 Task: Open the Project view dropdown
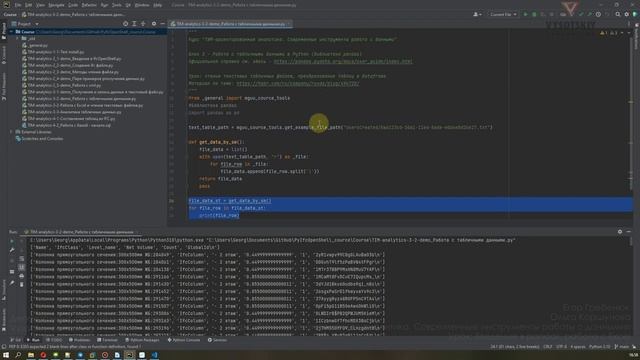(25, 24)
